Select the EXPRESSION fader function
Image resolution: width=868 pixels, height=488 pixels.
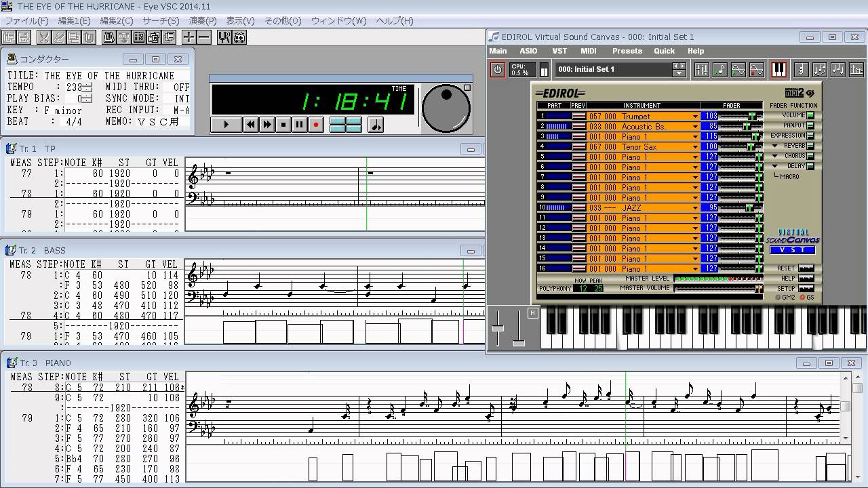(x=810, y=136)
